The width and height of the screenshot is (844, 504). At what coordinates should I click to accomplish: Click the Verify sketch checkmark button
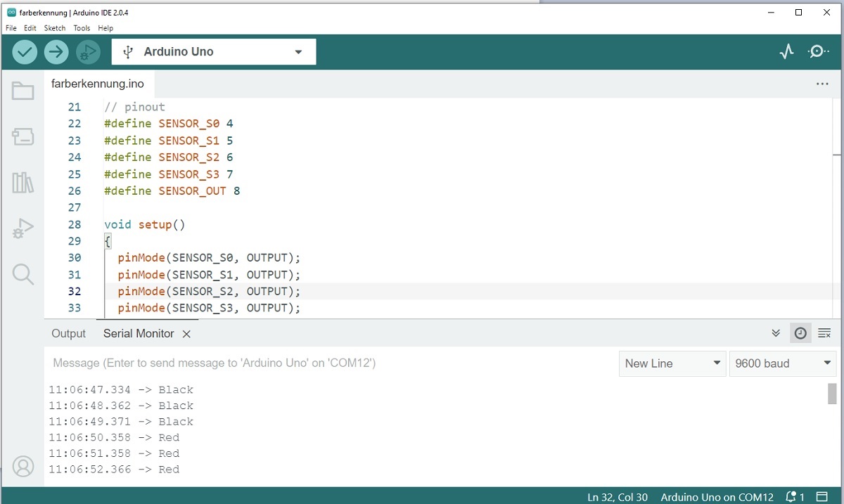coord(25,51)
